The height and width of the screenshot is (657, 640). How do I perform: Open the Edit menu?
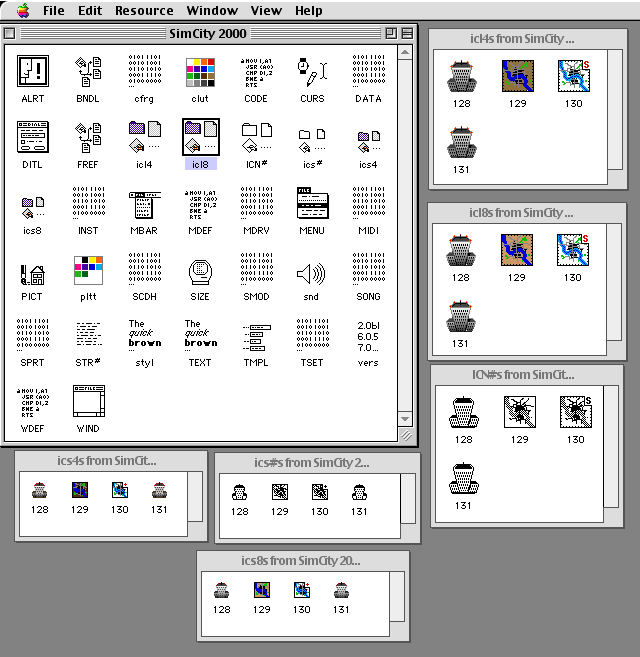pos(90,10)
